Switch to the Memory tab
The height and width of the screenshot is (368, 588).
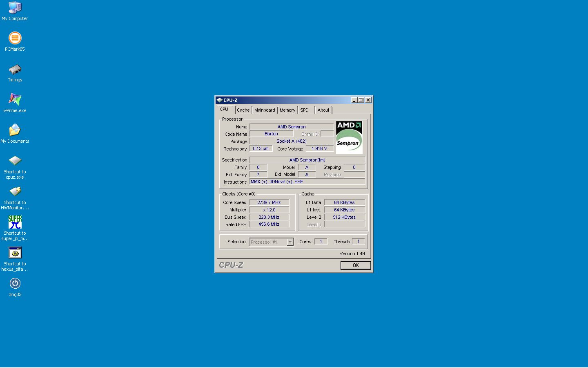(287, 110)
